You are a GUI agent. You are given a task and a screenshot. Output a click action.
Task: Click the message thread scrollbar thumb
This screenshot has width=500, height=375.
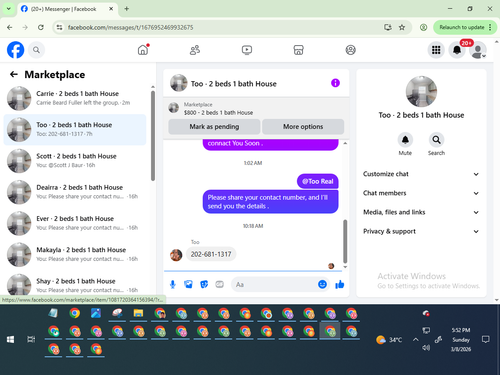[345, 241]
